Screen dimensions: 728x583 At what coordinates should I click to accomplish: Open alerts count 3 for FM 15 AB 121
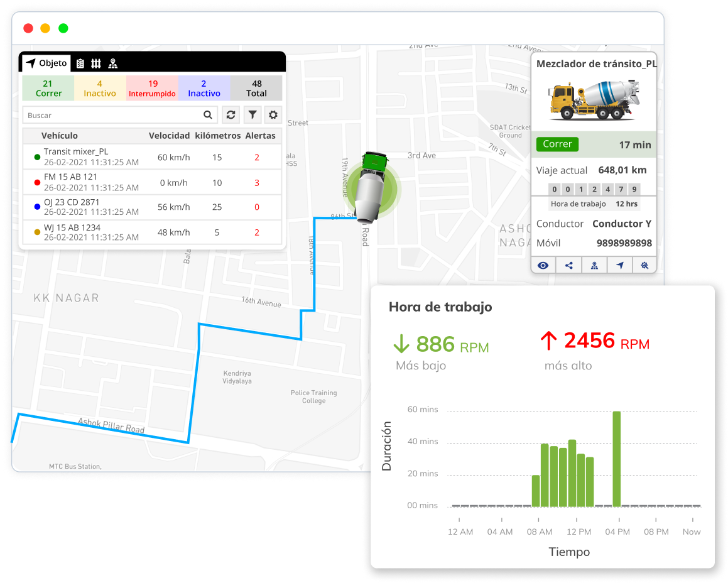coord(257,183)
